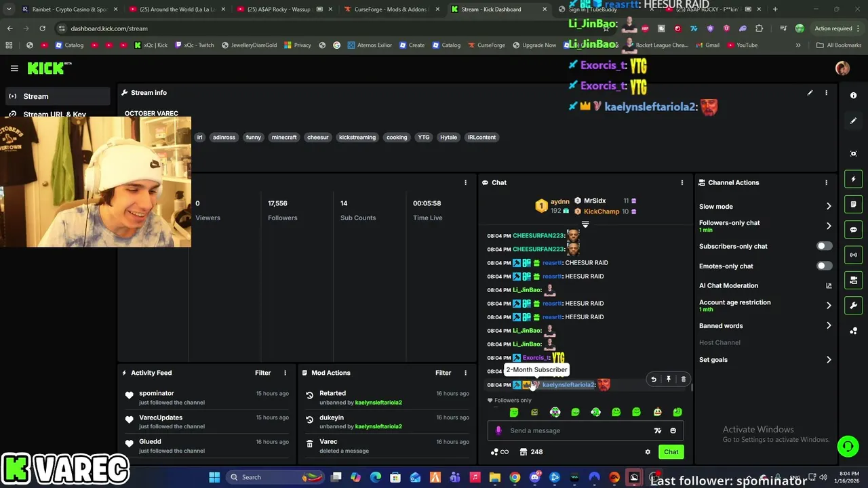This screenshot has width=868, height=488.
Task: Switch to A$AP Rocky Wassup browser tab
Action: [x=285, y=9]
